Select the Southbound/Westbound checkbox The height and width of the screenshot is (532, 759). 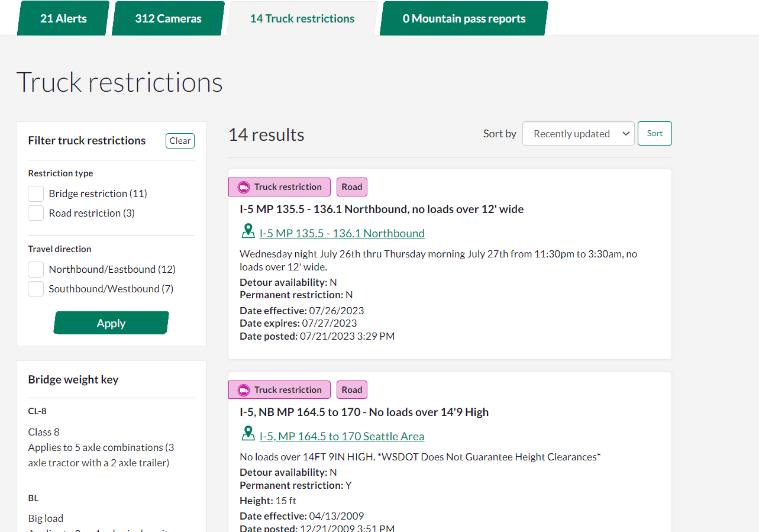click(x=36, y=289)
